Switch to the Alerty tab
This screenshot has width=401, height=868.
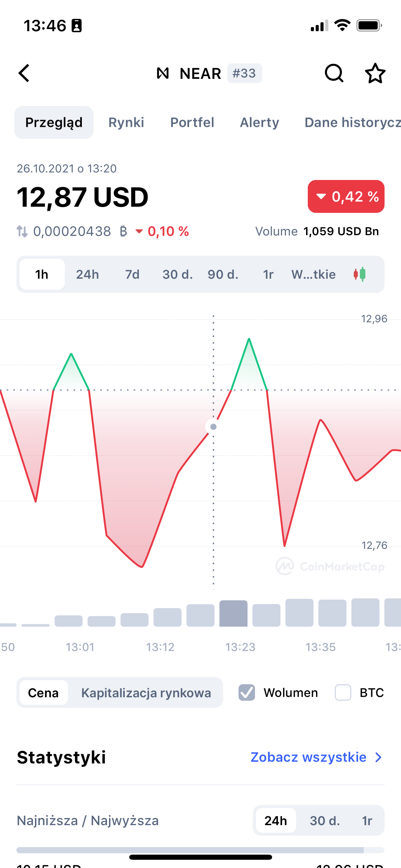[259, 122]
